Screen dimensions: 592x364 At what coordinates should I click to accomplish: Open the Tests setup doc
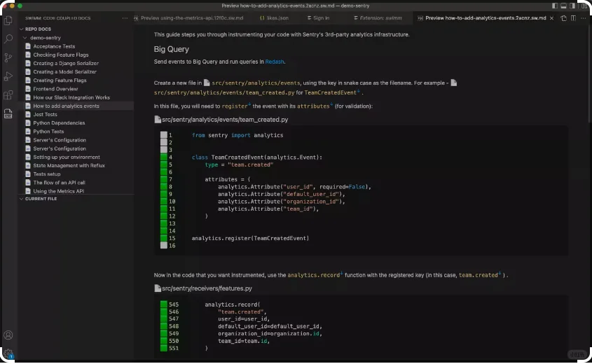click(47, 174)
